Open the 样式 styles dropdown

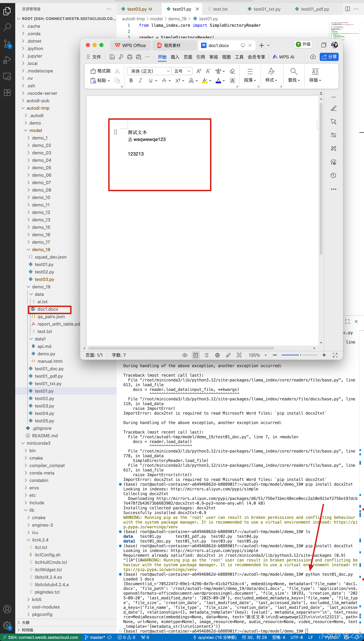tap(271, 80)
